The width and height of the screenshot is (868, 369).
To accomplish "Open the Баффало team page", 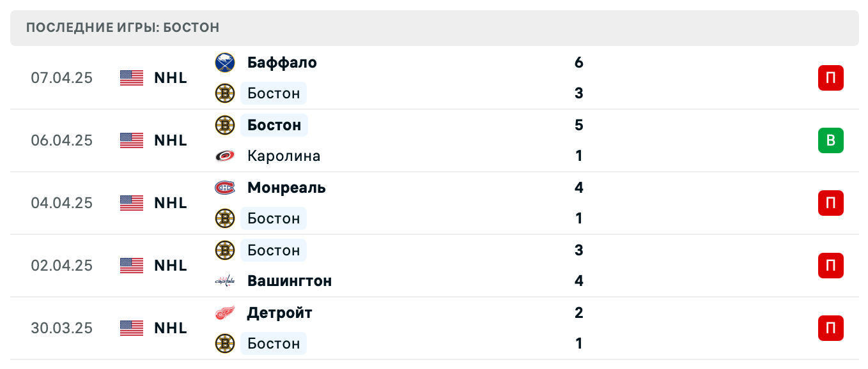I will [281, 63].
